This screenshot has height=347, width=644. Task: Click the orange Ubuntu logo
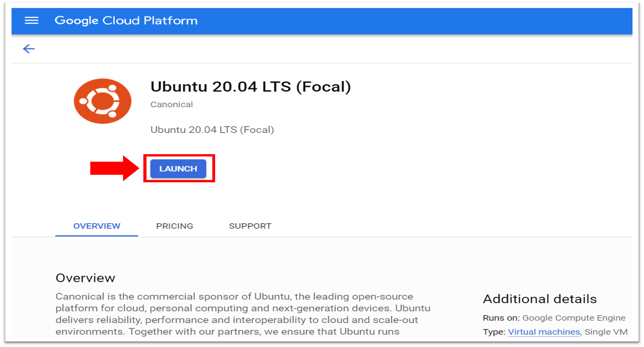[102, 101]
